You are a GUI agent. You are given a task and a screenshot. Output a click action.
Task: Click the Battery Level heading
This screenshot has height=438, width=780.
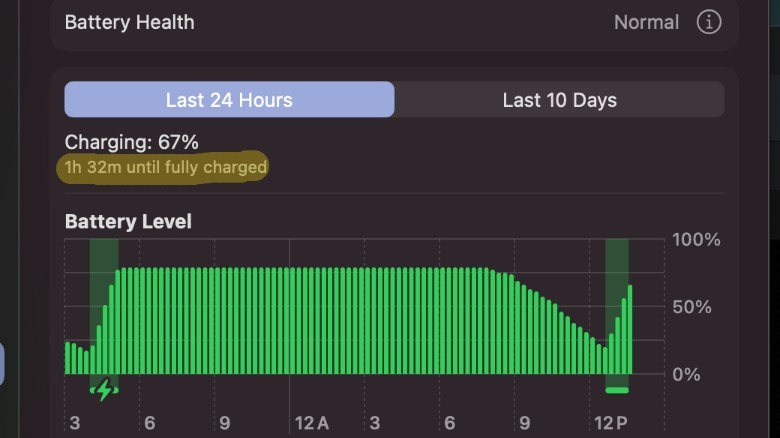(128, 221)
